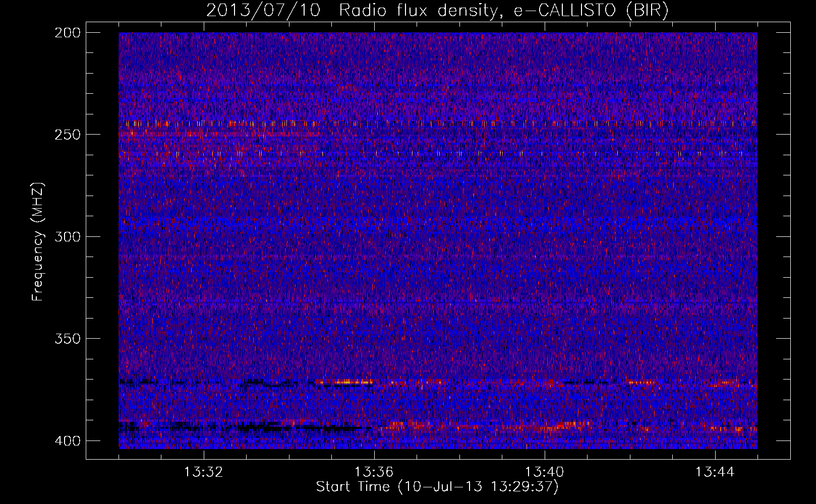Click the 13:36 time tick label
Screen dimensions: 816x504
374,472
